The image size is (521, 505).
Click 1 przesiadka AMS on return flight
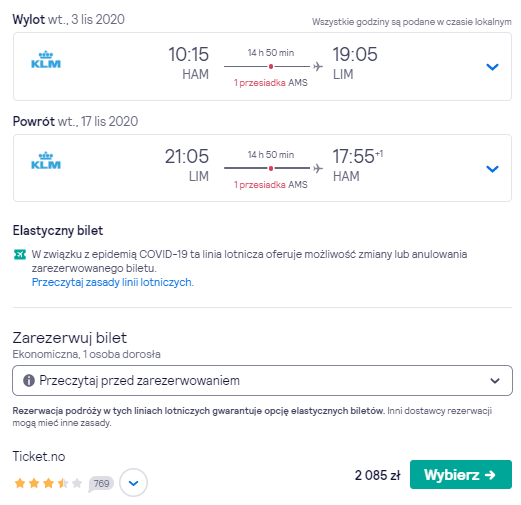pyautogui.click(x=271, y=185)
